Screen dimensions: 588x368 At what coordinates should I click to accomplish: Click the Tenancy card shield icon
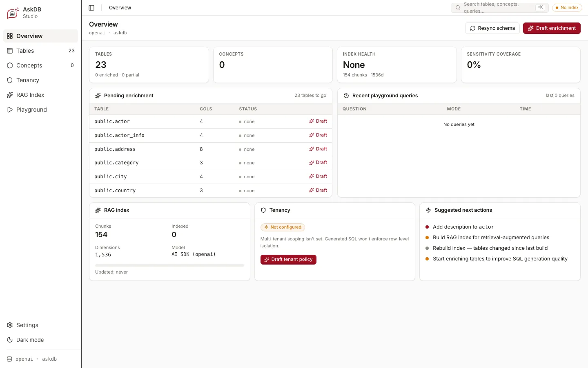coord(263,210)
